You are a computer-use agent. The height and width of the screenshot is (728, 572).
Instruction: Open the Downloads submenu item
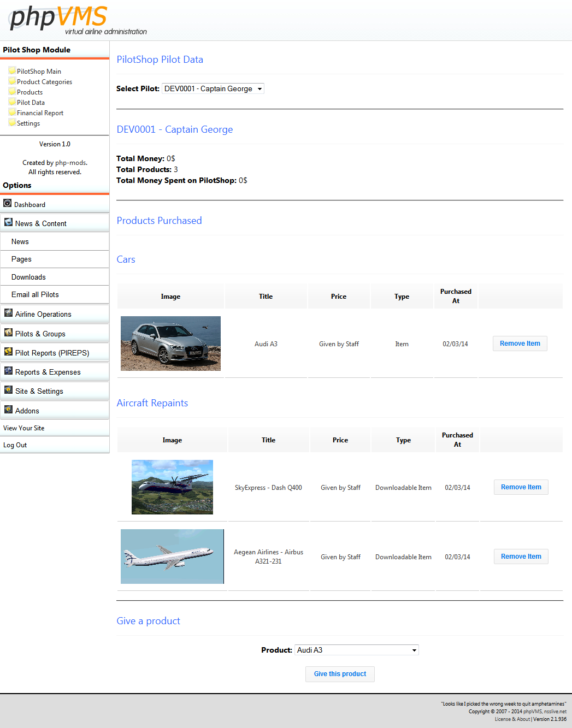(x=55, y=277)
